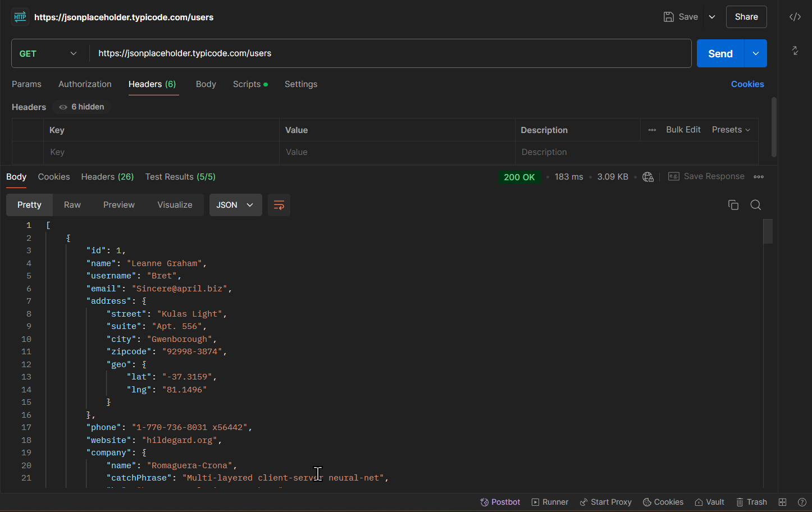Click the Cookies link in the request area
This screenshot has height=512, width=812.
click(x=747, y=84)
